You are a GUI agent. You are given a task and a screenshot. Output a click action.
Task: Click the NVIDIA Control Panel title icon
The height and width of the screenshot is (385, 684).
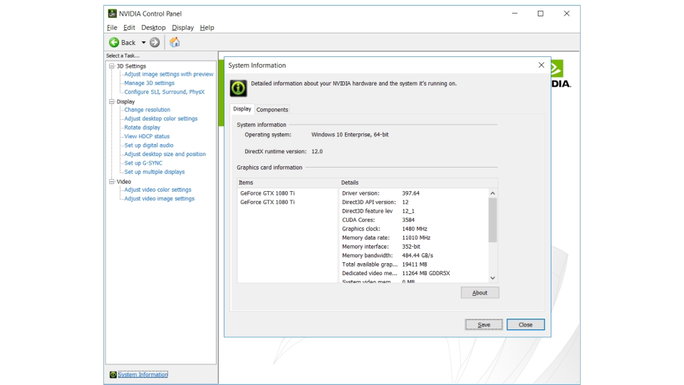[112, 14]
